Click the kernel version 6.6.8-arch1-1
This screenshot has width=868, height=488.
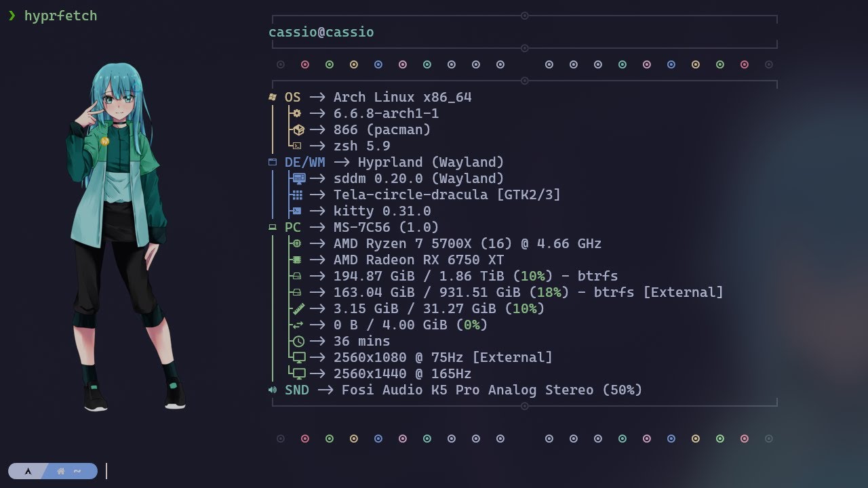click(x=387, y=113)
